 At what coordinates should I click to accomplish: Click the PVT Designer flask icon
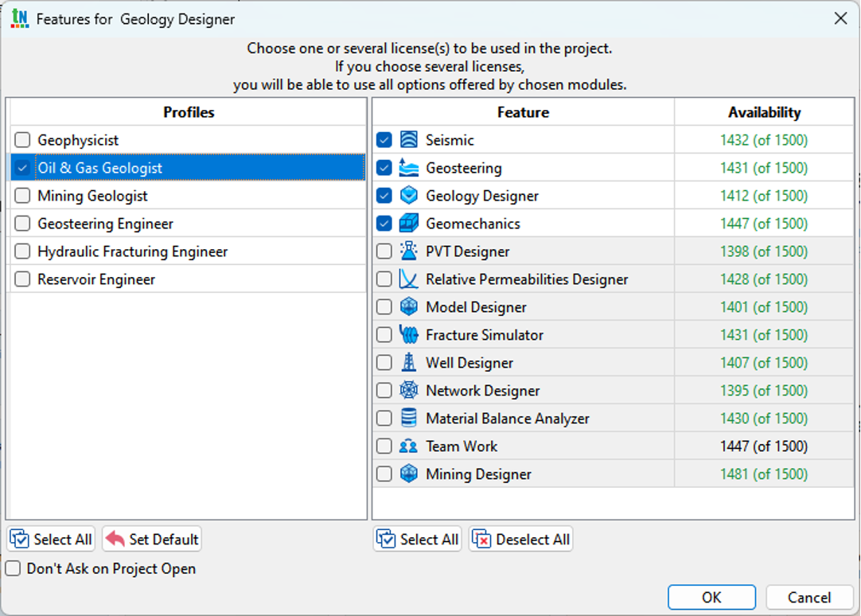(x=408, y=251)
